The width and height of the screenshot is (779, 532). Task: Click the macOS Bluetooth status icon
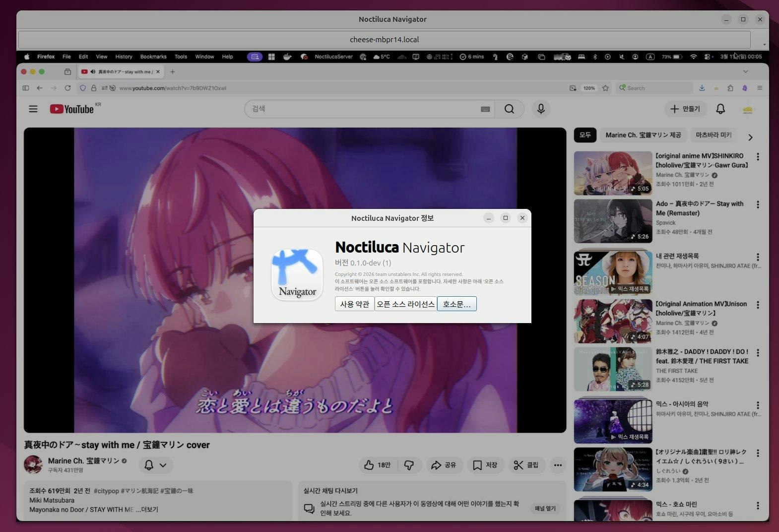595,57
